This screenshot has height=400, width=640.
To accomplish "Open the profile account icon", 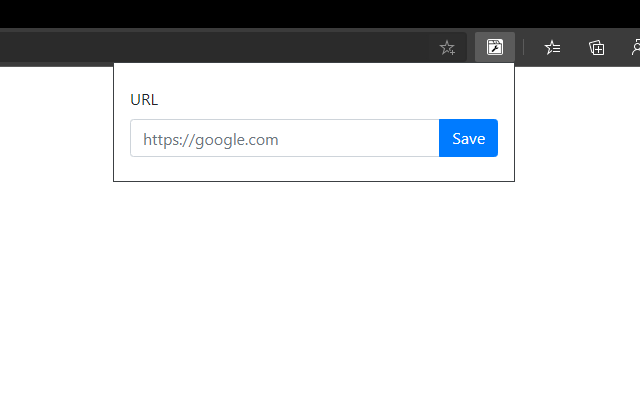I will click(635, 47).
